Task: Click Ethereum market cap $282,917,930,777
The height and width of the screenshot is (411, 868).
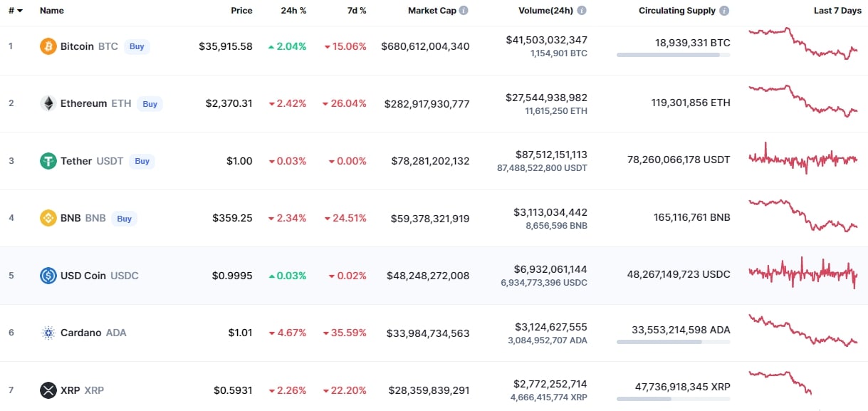Action: point(427,103)
